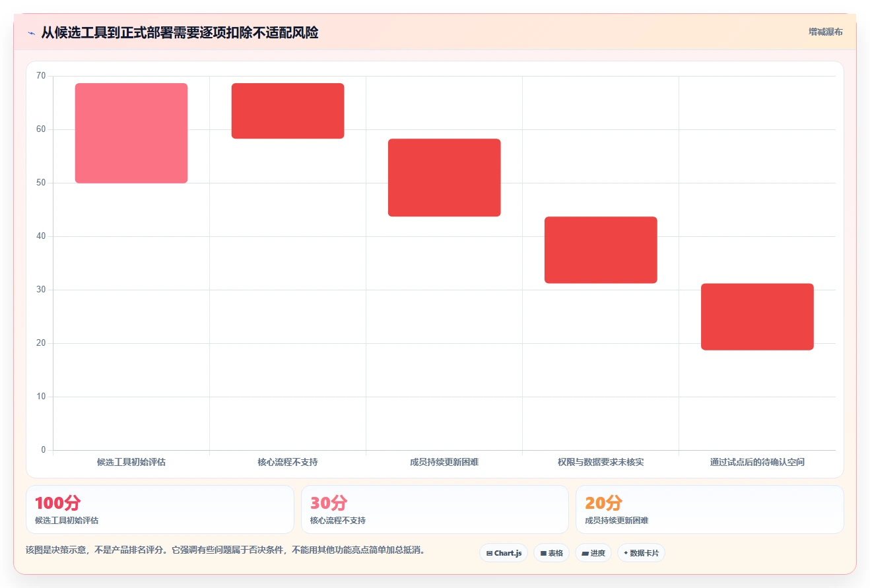Click the star icon in 数据卡片 chip

pos(626,553)
